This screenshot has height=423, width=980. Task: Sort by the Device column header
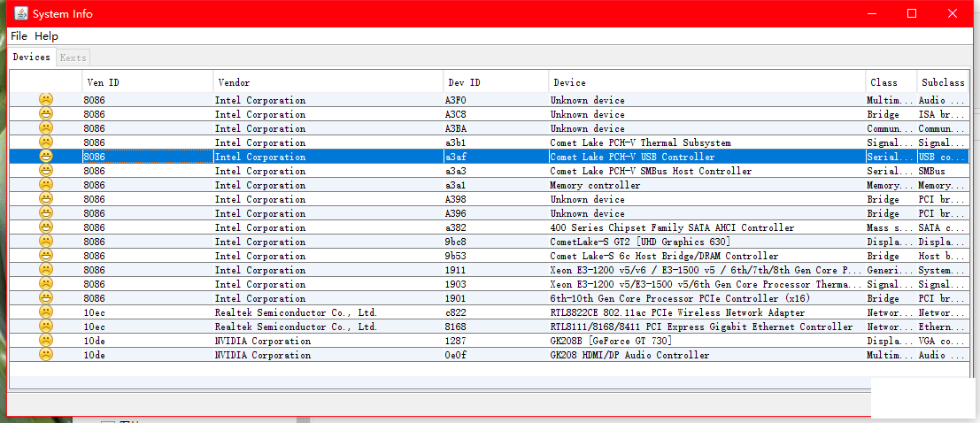click(x=706, y=82)
